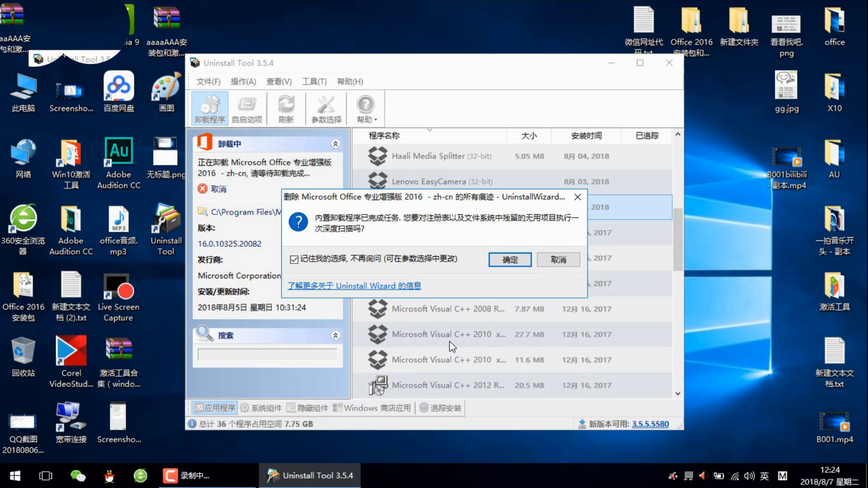Viewport: 868px width, 488px height.
Task: Switch to the 追踪安装 tab
Action: pos(441,408)
